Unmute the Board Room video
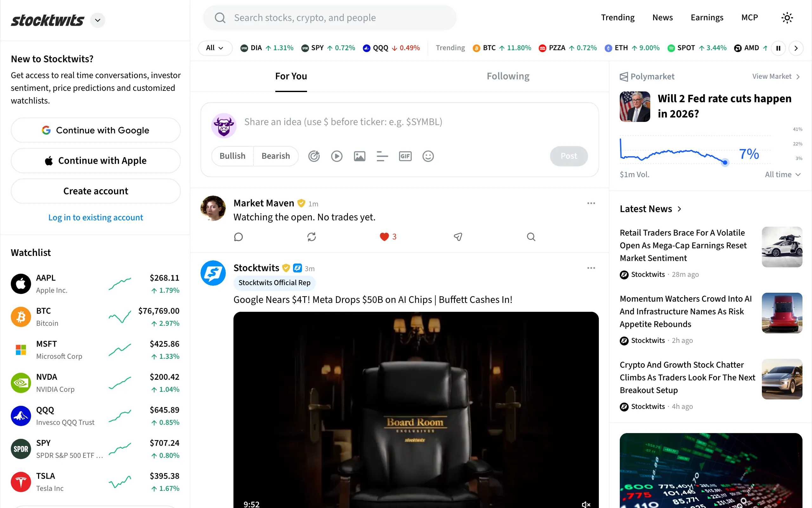This screenshot has width=812, height=508. [x=586, y=504]
